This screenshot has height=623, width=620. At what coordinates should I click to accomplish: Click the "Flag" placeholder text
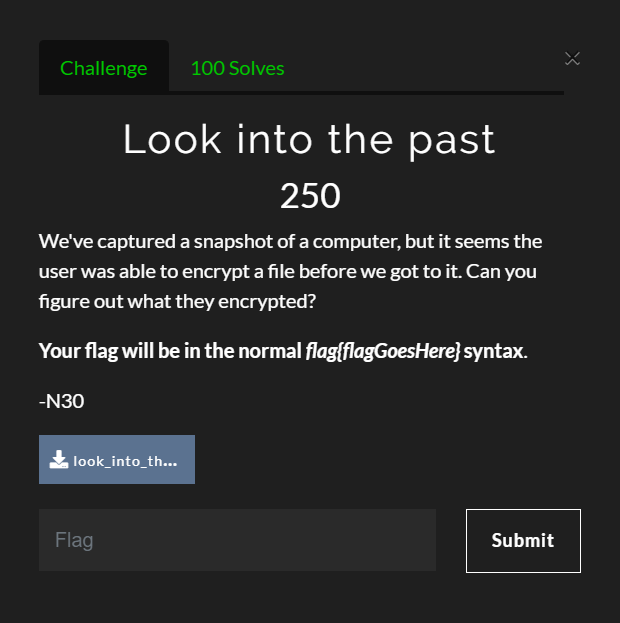[x=74, y=540]
